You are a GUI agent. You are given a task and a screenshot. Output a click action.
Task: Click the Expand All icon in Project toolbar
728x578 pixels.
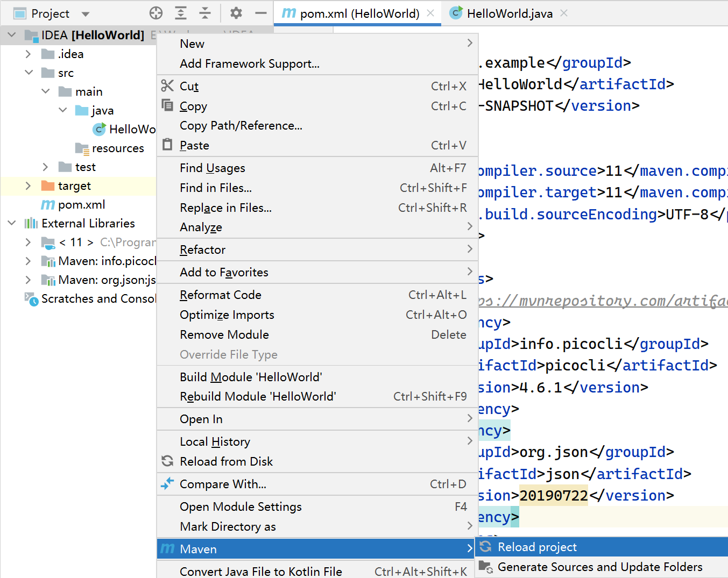coord(181,13)
